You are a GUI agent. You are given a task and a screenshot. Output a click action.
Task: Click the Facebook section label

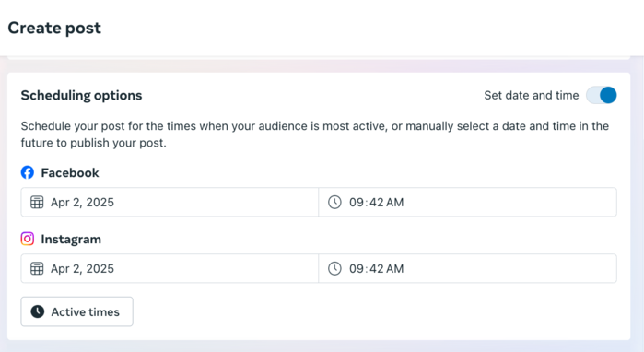(x=70, y=173)
